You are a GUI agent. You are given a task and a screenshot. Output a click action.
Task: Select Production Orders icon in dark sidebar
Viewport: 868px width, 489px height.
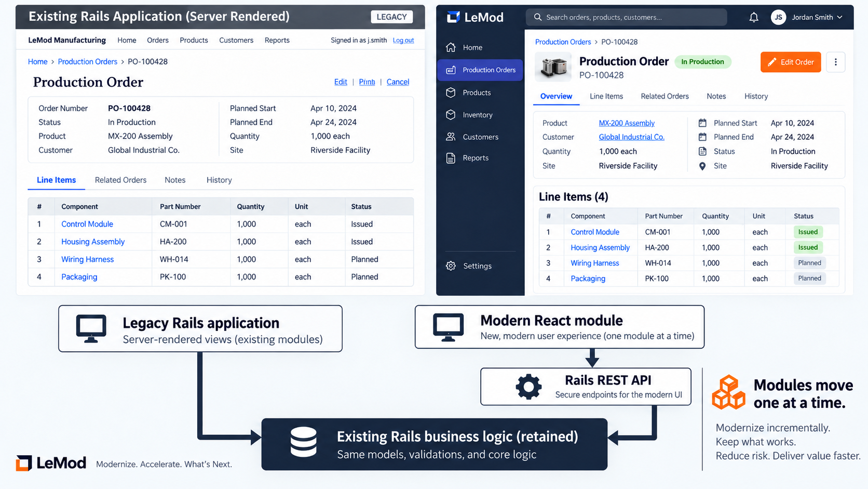[x=451, y=70]
